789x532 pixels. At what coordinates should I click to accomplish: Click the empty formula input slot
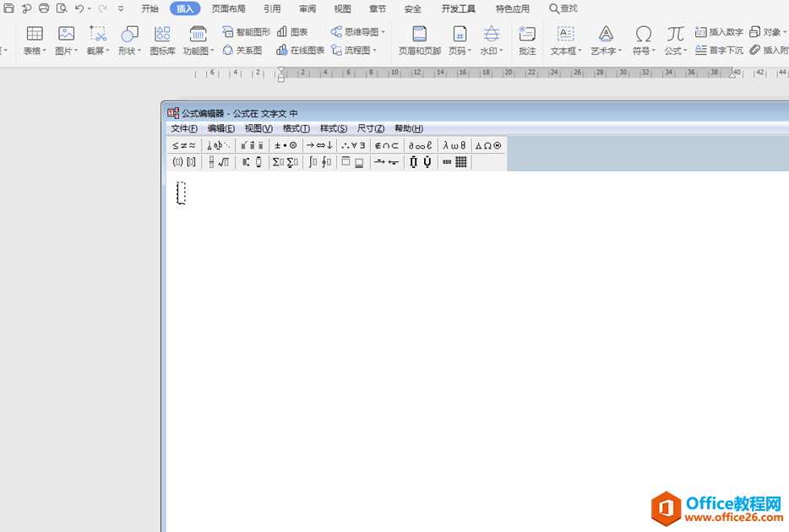(x=181, y=193)
